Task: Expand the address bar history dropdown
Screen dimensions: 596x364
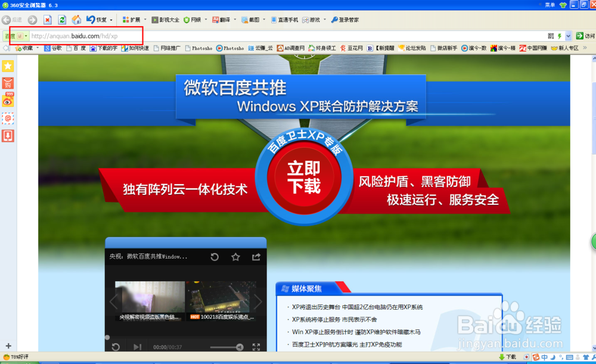Action: click(568, 36)
